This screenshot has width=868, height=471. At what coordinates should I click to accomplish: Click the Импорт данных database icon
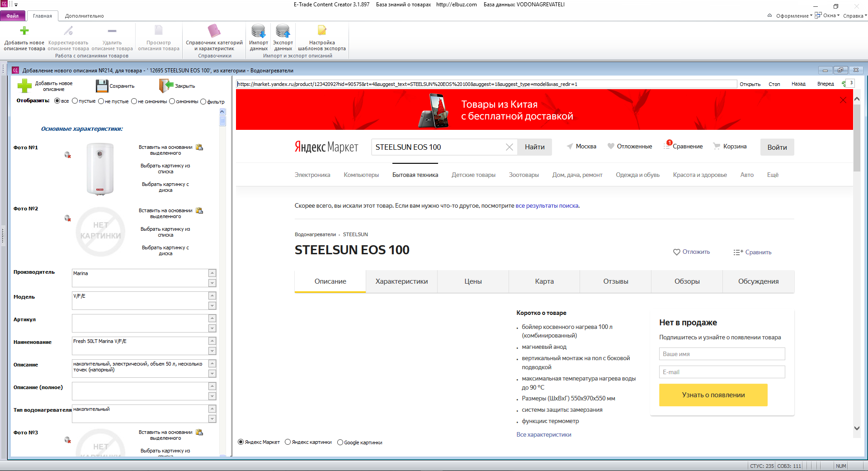(259, 31)
